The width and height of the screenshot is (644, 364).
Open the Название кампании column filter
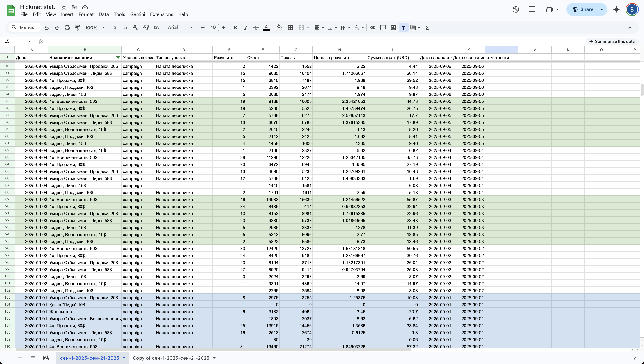point(118,58)
